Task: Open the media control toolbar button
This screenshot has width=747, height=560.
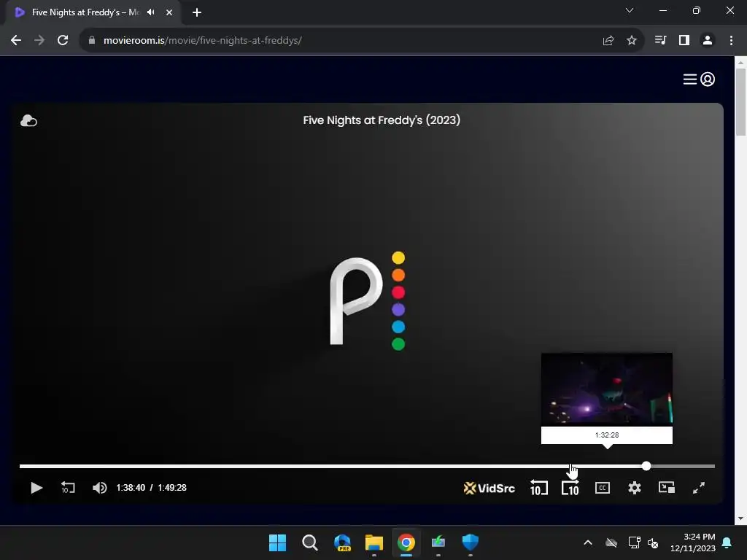Action: tap(661, 41)
